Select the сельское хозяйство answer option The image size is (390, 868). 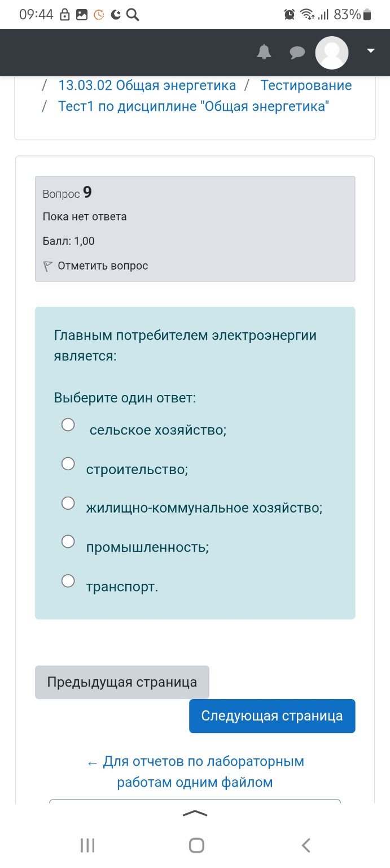(68, 424)
